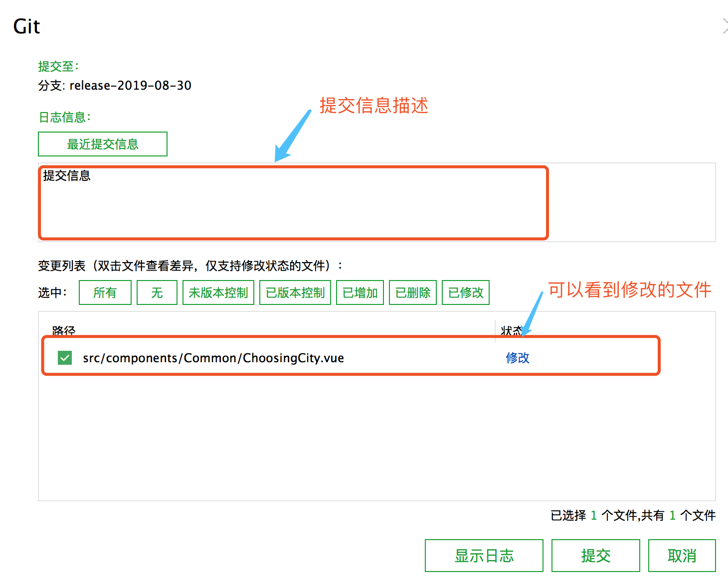Screen dimensions: 728x582
Task: Focus the 提交信息 commit message box
Action: 377,202
